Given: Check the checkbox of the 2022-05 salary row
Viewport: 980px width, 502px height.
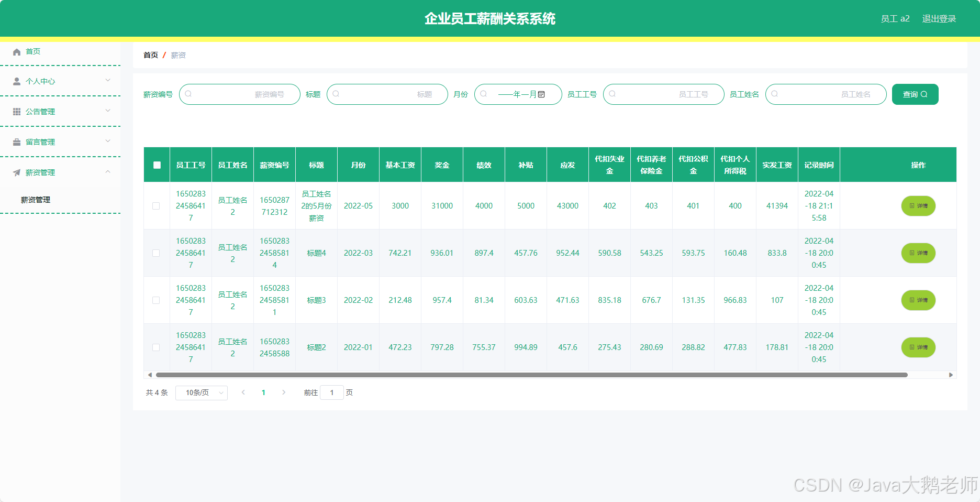Looking at the screenshot, I should (156, 206).
